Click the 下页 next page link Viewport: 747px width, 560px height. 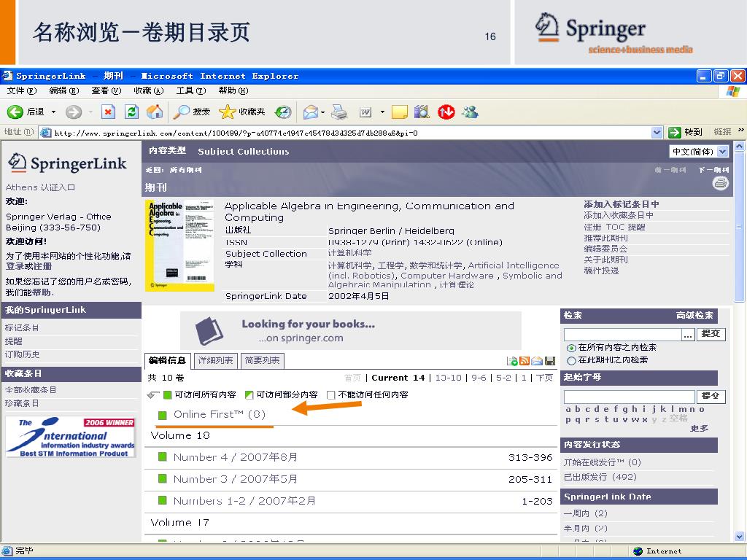544,378
